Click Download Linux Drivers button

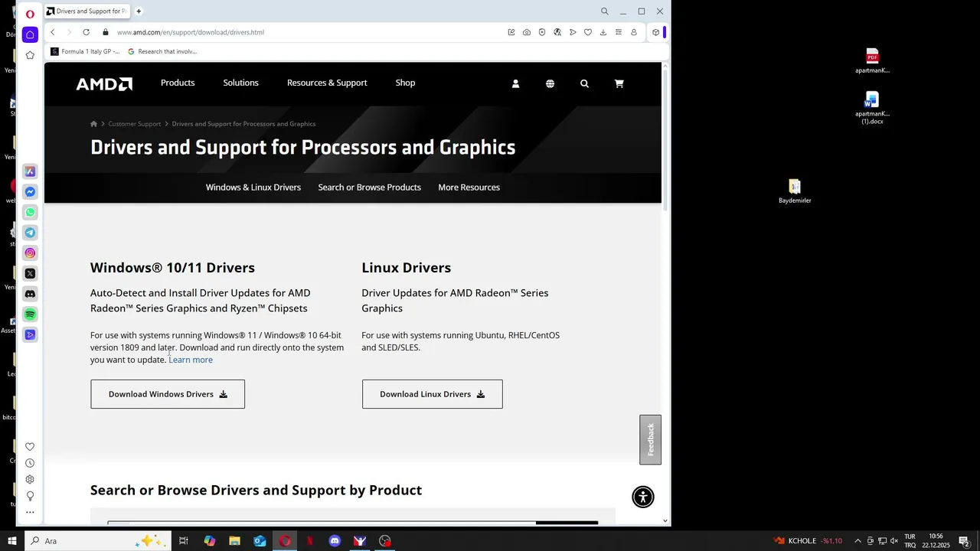(433, 394)
